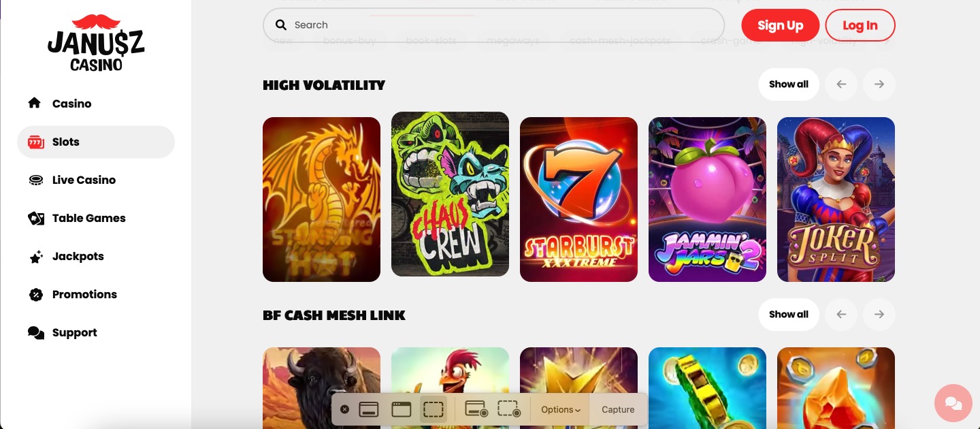Select the Table Games cards icon
The image size is (980, 429).
click(x=35, y=218)
